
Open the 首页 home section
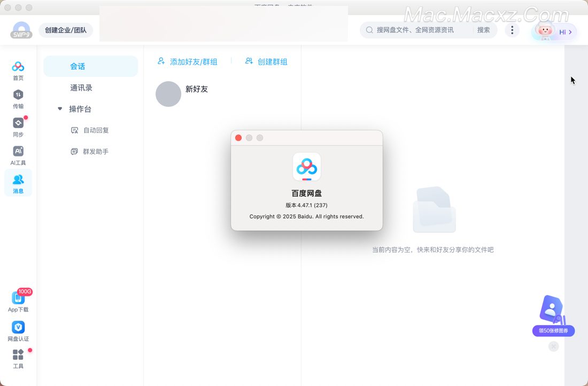click(x=18, y=71)
